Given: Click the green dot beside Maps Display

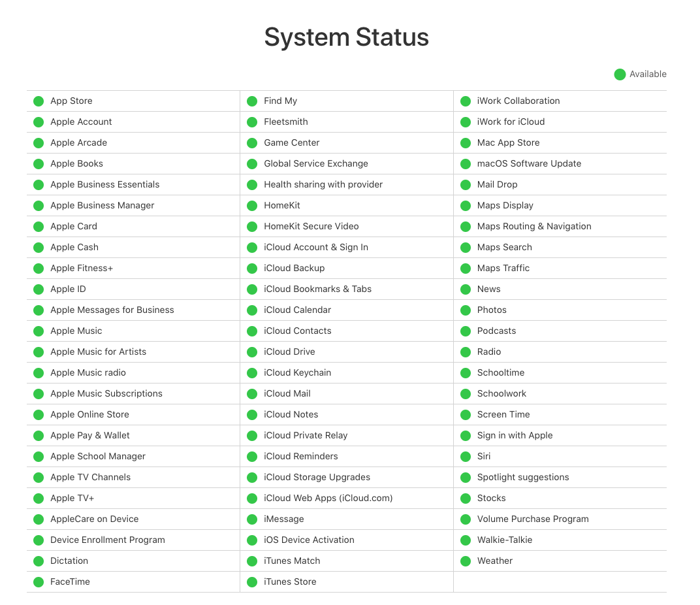Looking at the screenshot, I should [465, 206].
